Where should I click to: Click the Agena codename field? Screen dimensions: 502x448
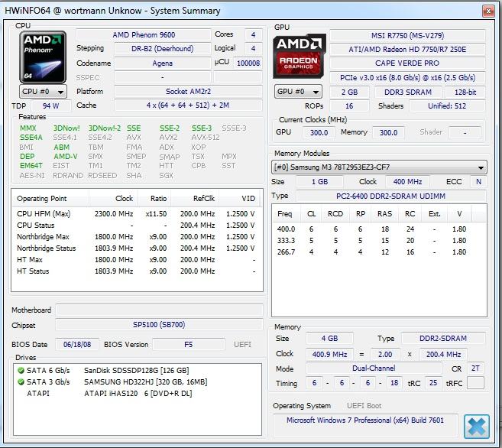coord(162,63)
